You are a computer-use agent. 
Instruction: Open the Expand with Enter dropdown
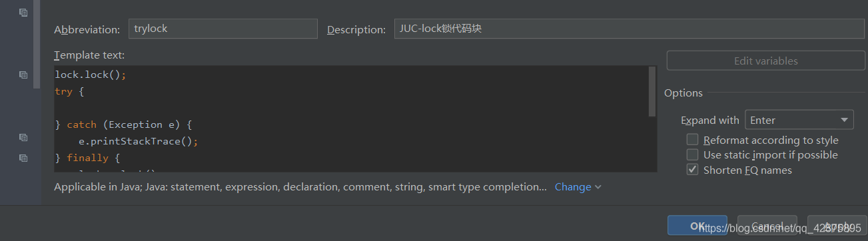point(799,120)
